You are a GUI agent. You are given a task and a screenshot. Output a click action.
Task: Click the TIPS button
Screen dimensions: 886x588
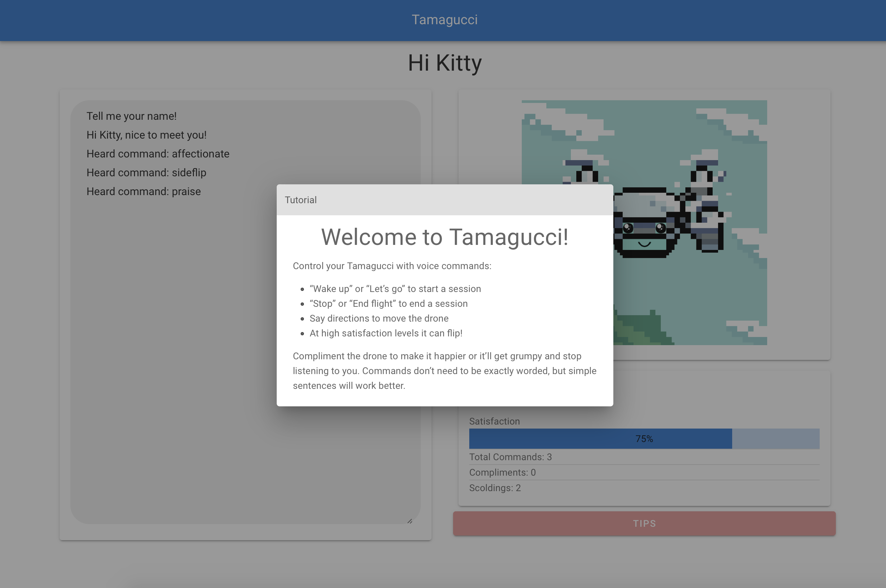click(x=644, y=523)
